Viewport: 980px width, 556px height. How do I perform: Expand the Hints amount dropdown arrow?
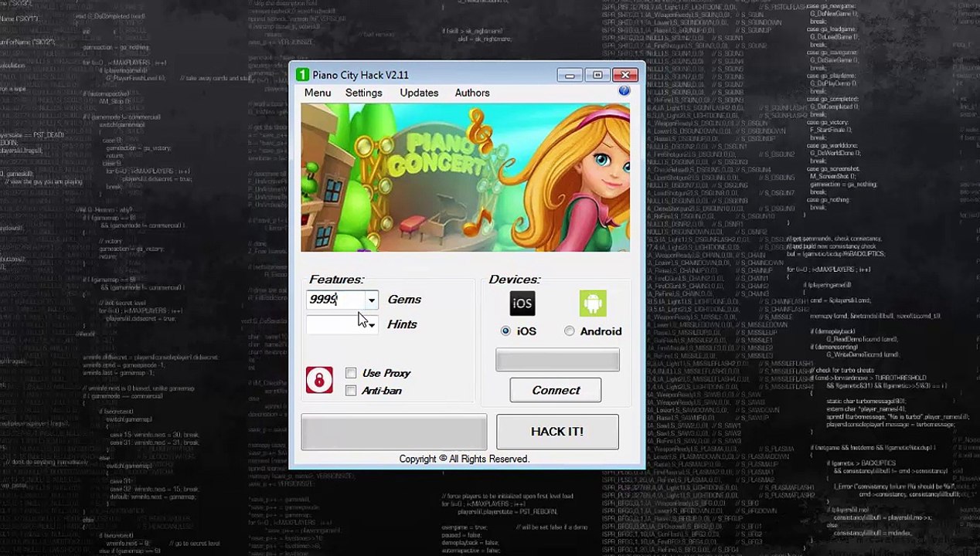(372, 324)
